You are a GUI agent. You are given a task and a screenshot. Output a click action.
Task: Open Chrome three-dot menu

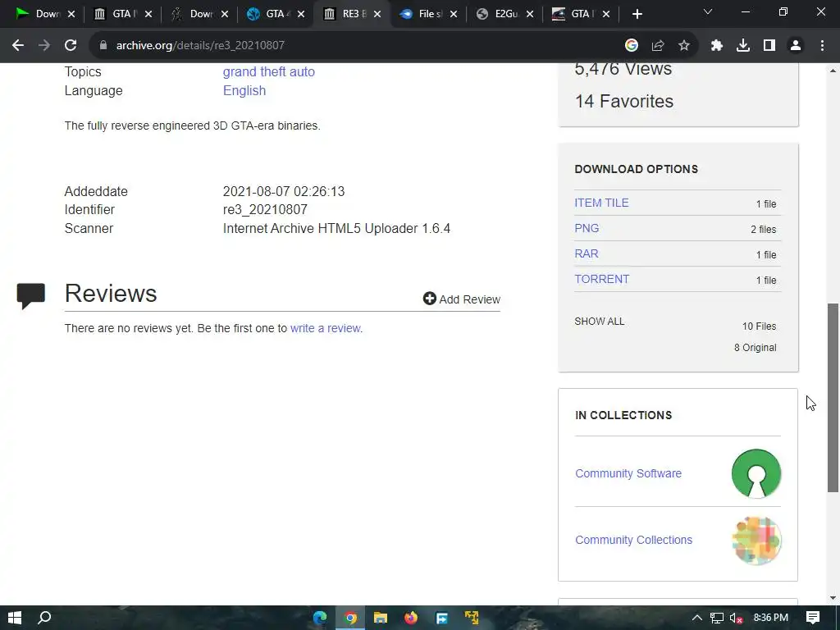click(x=822, y=46)
